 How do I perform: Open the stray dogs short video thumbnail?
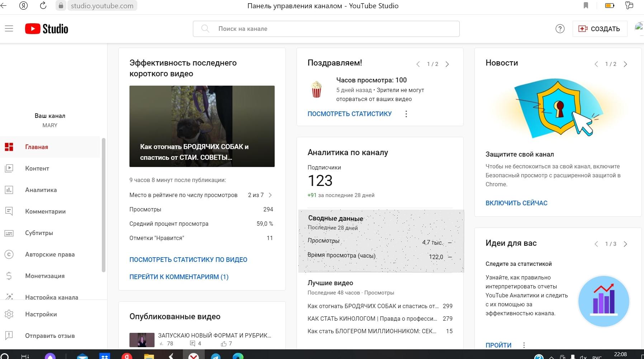[x=202, y=126]
